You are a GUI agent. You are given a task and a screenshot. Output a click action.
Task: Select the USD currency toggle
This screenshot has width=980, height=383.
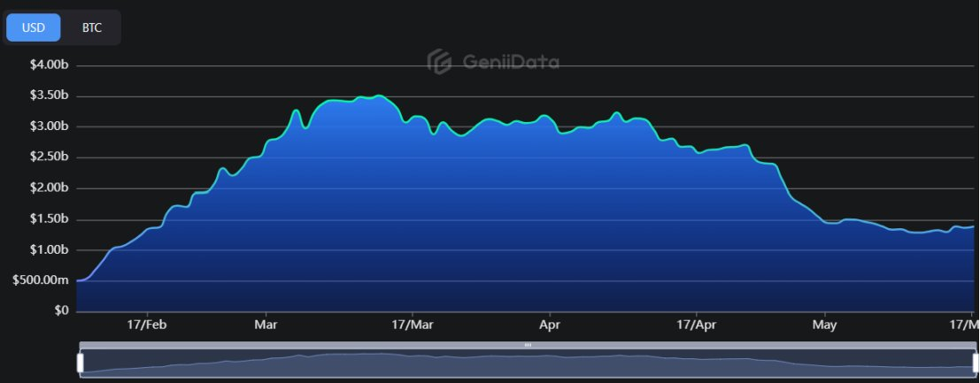click(34, 27)
